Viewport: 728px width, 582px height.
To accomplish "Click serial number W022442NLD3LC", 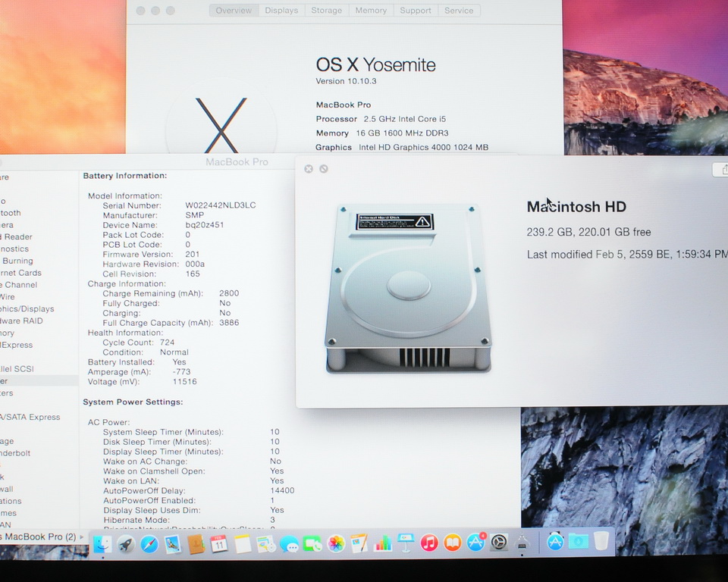I will click(x=221, y=205).
